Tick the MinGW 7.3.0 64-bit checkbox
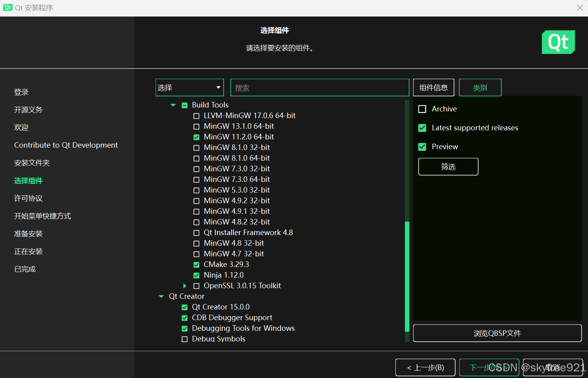 tap(197, 180)
